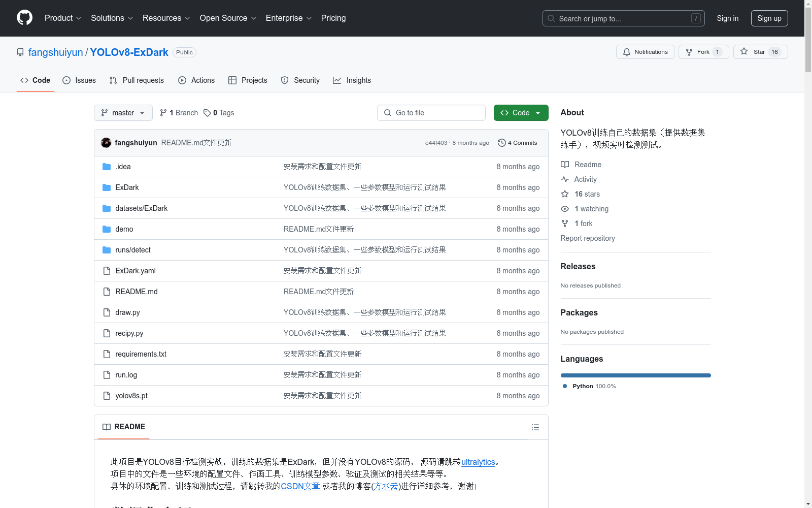The width and height of the screenshot is (812, 508).
Task: Click the file icon beside run.log
Action: 107,375
